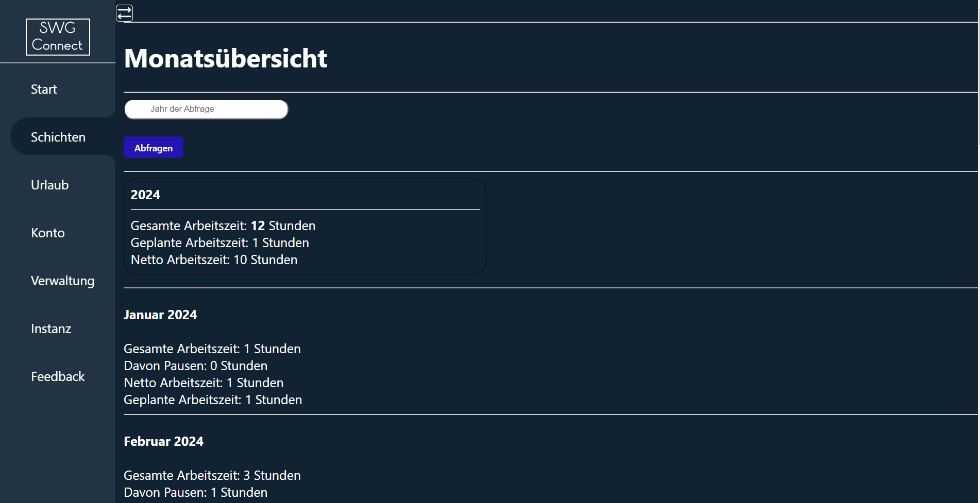
Task: Click the 2024 summary card heading
Action: click(145, 195)
